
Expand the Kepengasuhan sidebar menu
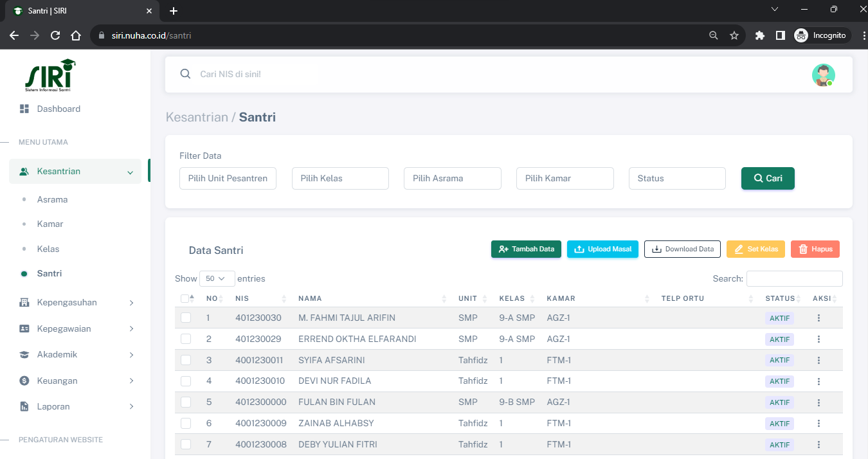click(x=77, y=302)
